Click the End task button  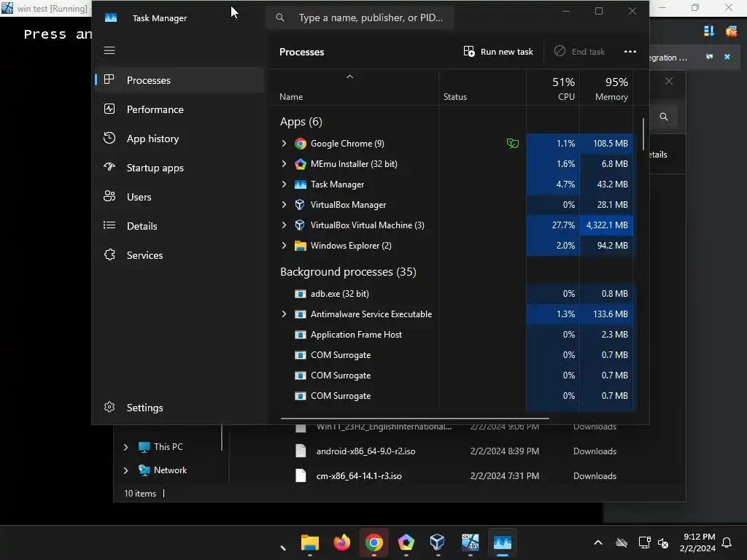[x=580, y=52]
